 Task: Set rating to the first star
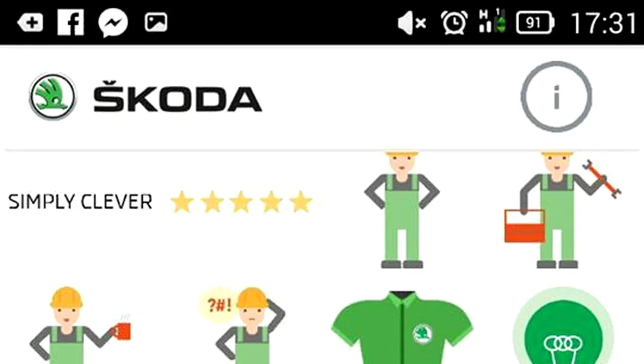[x=181, y=202]
